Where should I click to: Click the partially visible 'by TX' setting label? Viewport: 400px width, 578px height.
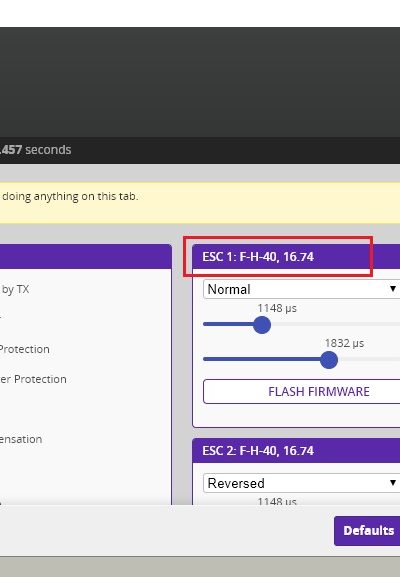15,289
